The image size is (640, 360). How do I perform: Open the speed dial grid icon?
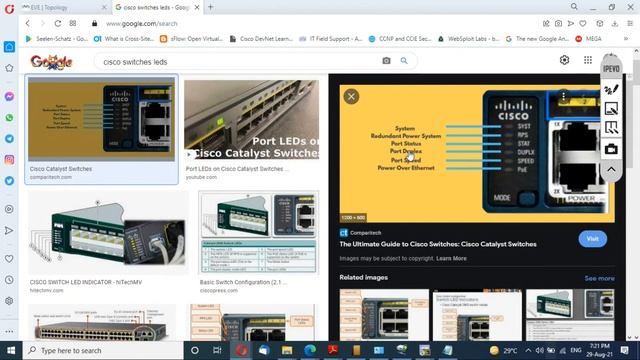pyautogui.click(x=73, y=24)
